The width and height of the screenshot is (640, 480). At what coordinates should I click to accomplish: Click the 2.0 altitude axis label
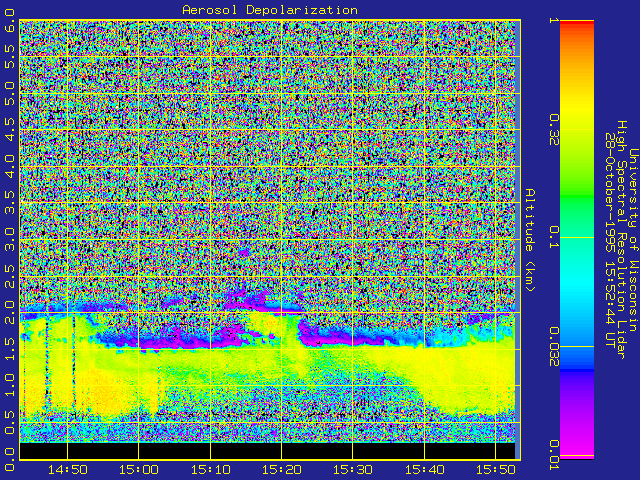pos(10,313)
